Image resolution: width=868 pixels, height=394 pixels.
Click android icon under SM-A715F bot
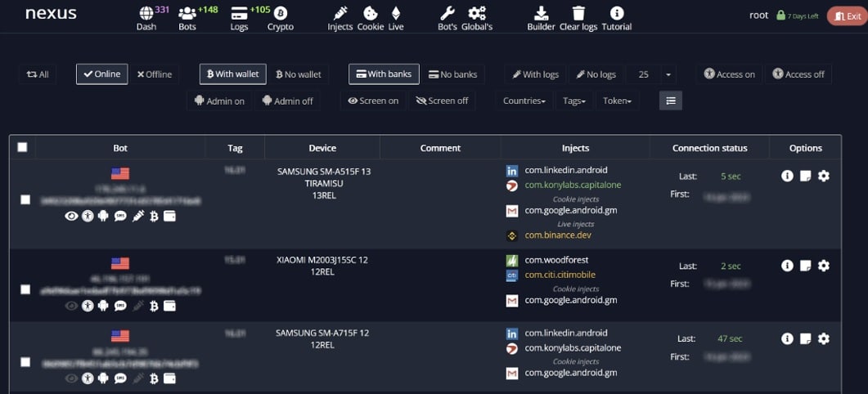pyautogui.click(x=103, y=378)
